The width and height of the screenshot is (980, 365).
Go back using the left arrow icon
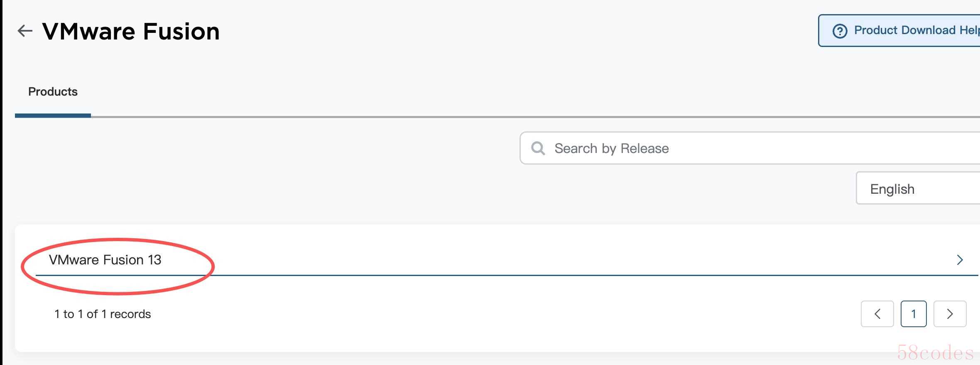tap(25, 31)
